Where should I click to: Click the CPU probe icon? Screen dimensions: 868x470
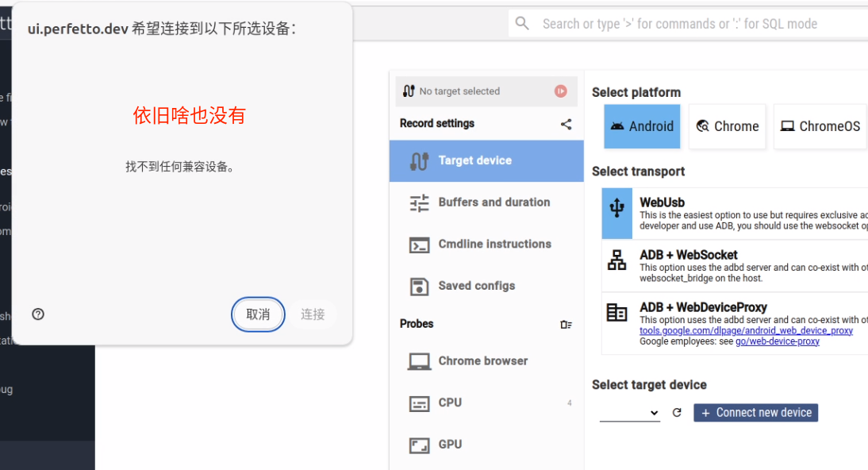coord(419,403)
